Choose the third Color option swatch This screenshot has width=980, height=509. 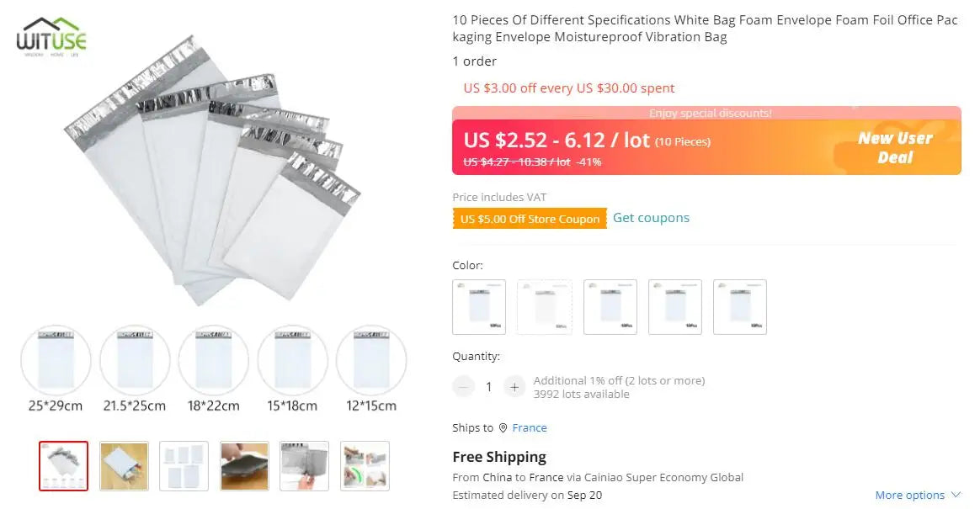610,306
